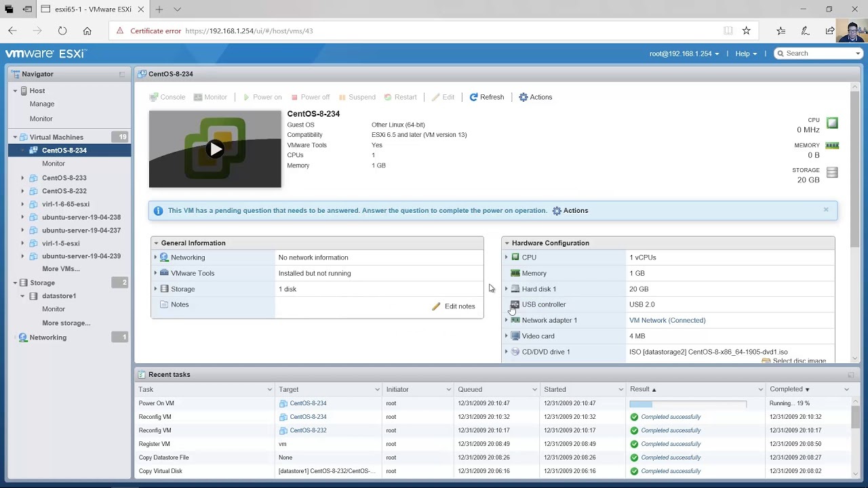
Task: Expand the Networking row in General Information
Action: (155, 258)
